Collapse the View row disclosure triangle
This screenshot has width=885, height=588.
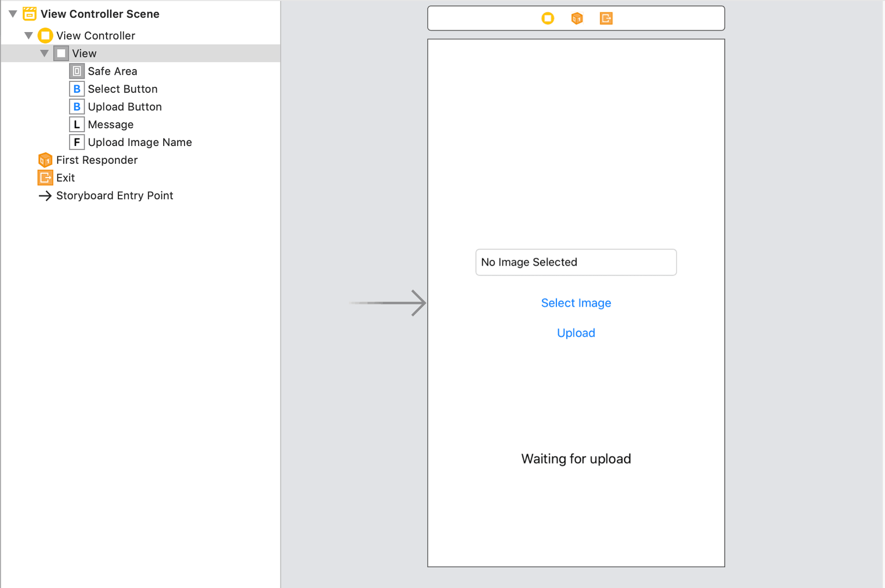pos(44,54)
